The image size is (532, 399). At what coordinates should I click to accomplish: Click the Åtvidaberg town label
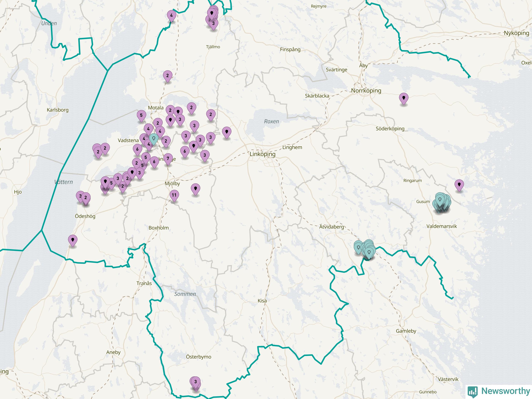tap(332, 227)
